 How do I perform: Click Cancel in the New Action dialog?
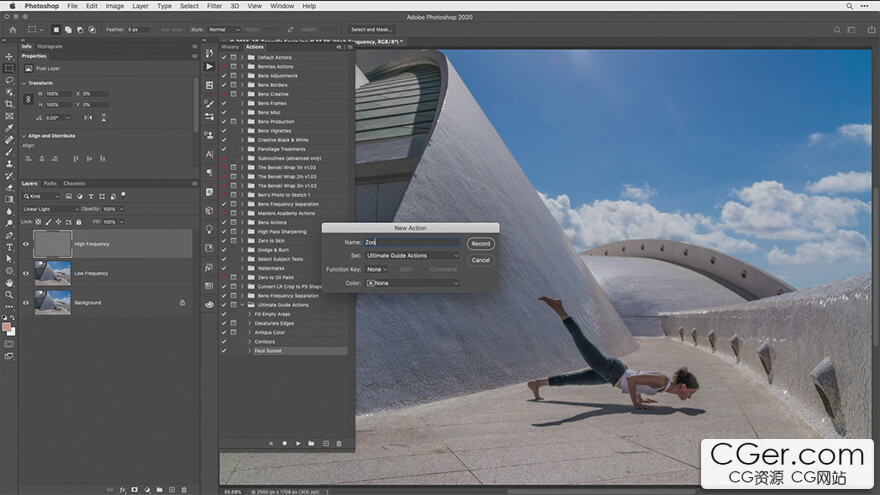[481, 260]
